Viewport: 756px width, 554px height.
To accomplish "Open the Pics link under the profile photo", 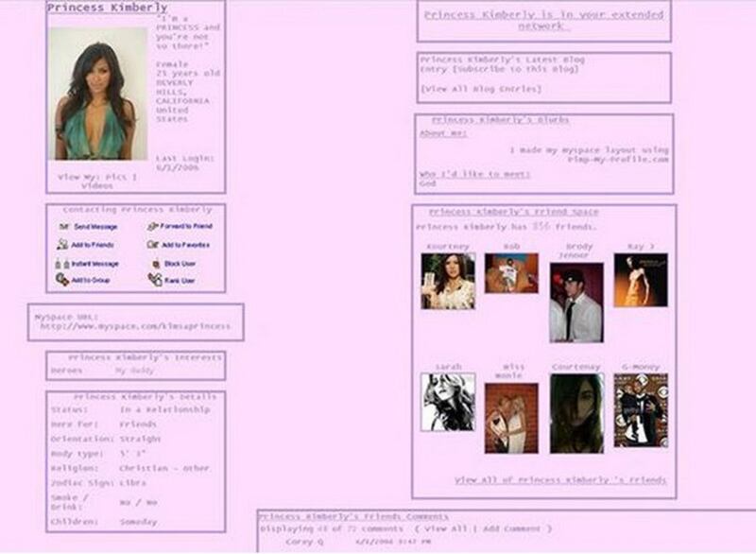I will (x=123, y=177).
